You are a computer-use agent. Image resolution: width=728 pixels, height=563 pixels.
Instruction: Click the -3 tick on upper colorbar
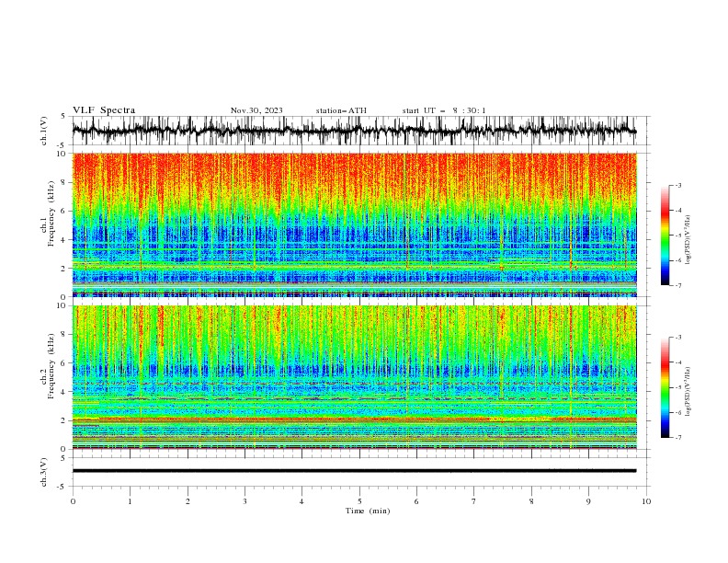(x=678, y=185)
